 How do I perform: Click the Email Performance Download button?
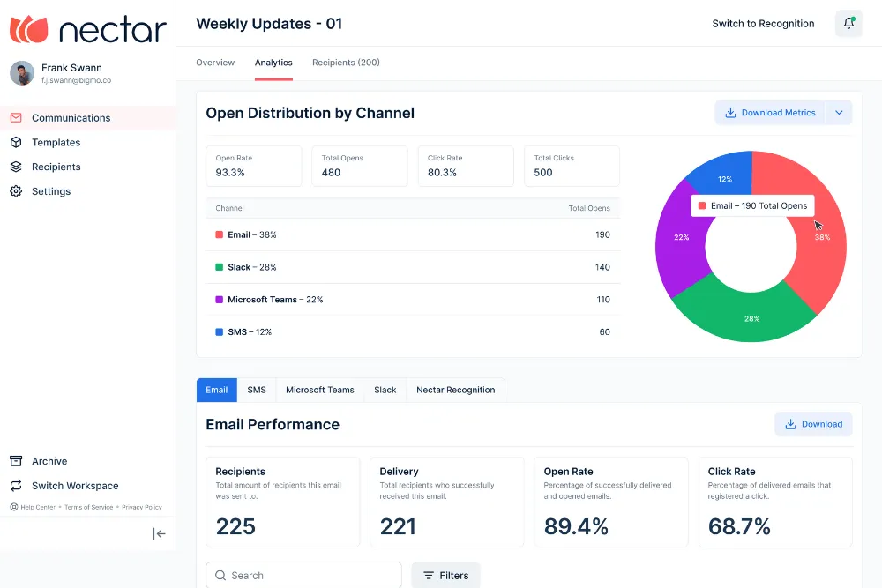813,424
